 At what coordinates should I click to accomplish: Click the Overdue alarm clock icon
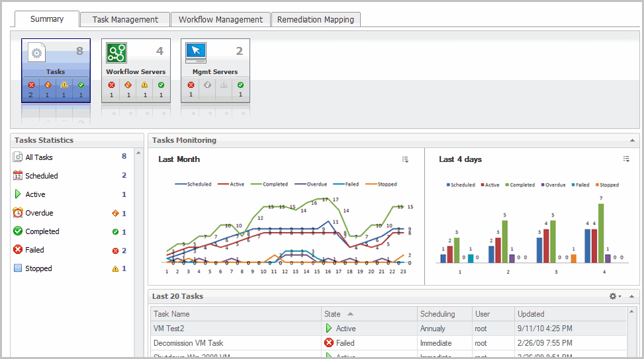click(x=18, y=213)
